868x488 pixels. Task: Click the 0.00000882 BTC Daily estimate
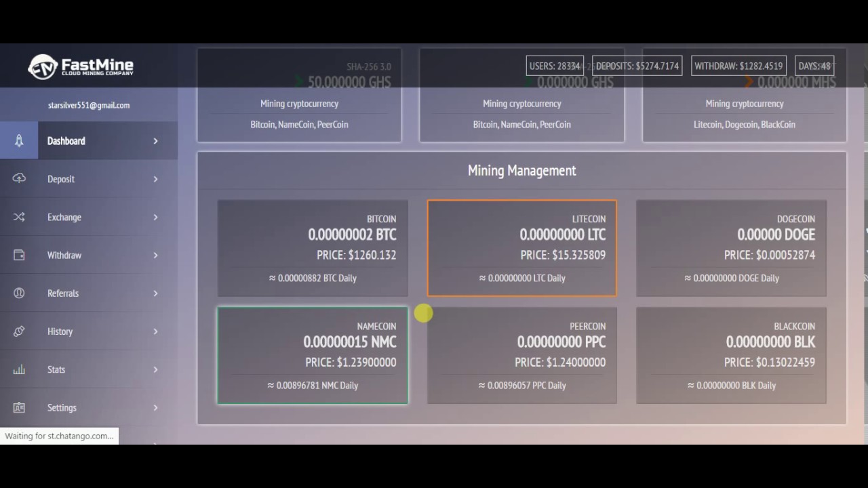pos(312,278)
